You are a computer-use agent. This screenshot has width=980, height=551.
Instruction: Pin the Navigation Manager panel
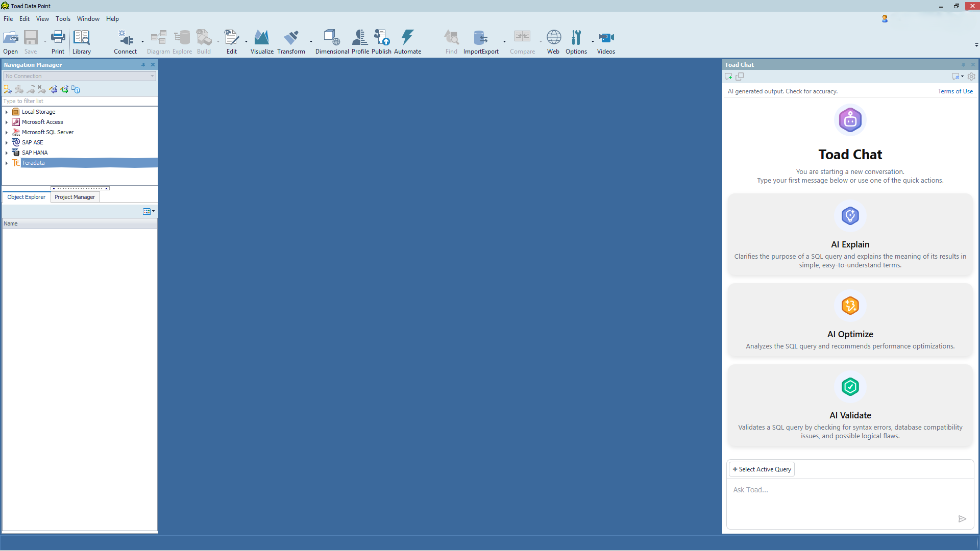click(143, 65)
